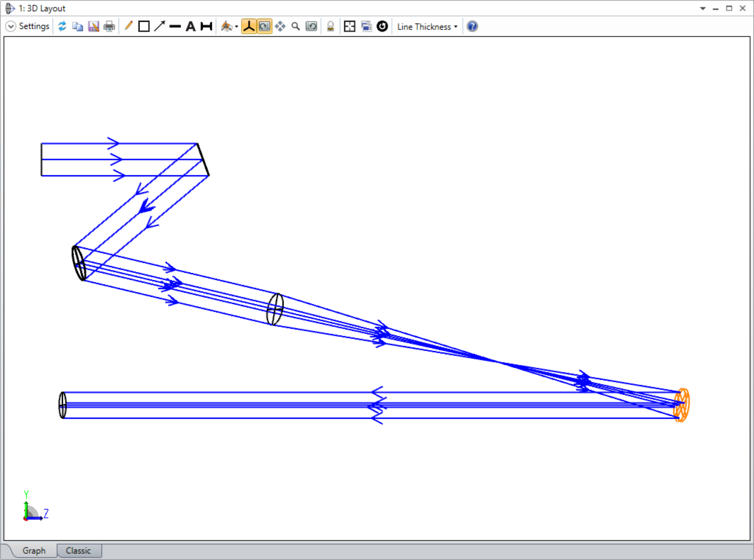
Task: Select the pan (move) view tool
Action: pos(280,26)
